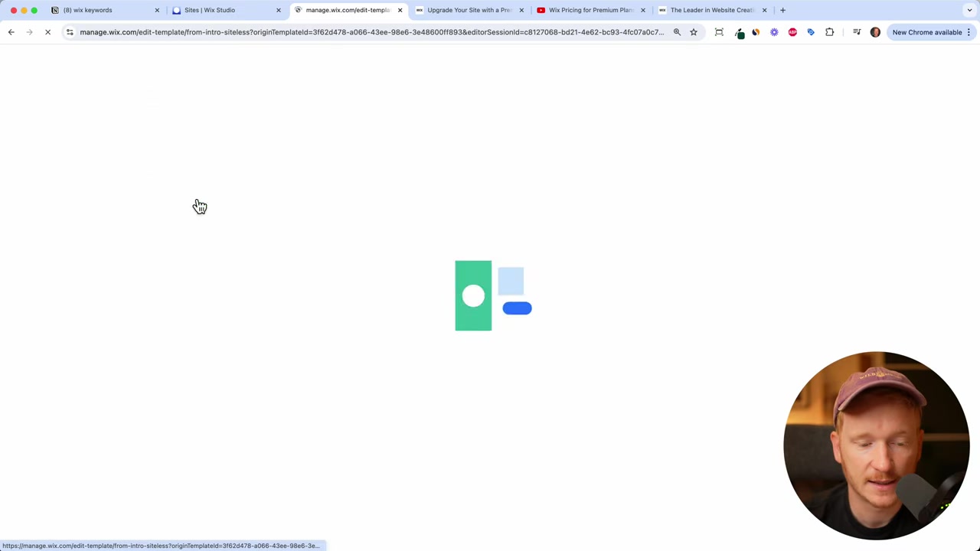Open the blue price tag extension
Screen dimensions: 980x551
[x=811, y=32]
